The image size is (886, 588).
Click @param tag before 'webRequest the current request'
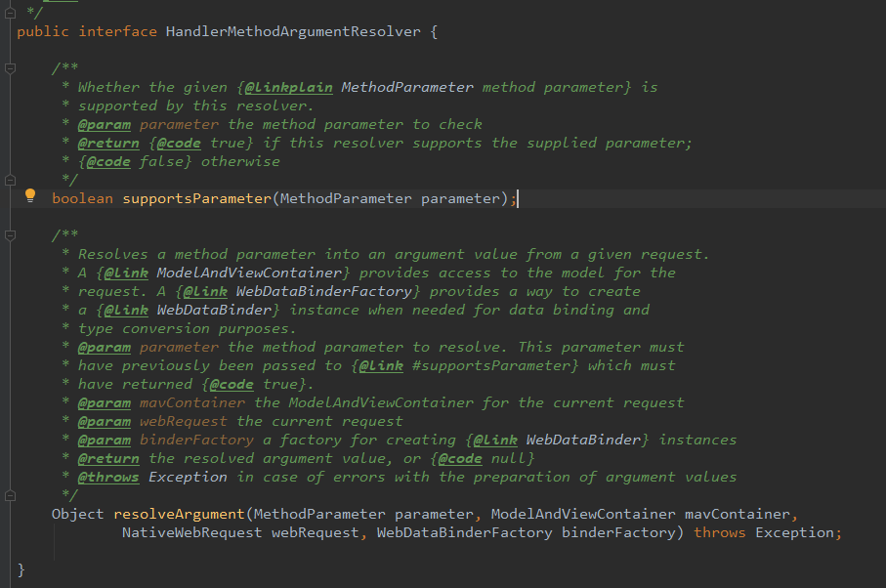click(x=105, y=421)
